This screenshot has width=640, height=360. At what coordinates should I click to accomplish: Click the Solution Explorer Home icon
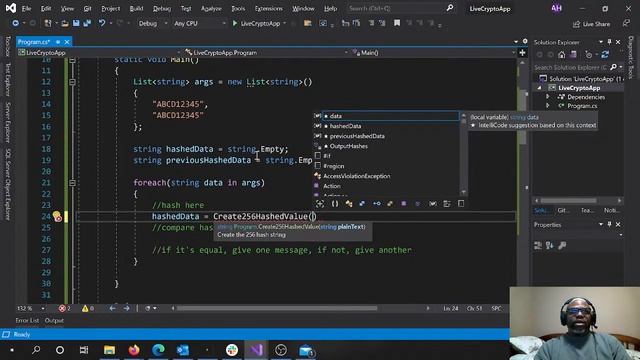562,54
